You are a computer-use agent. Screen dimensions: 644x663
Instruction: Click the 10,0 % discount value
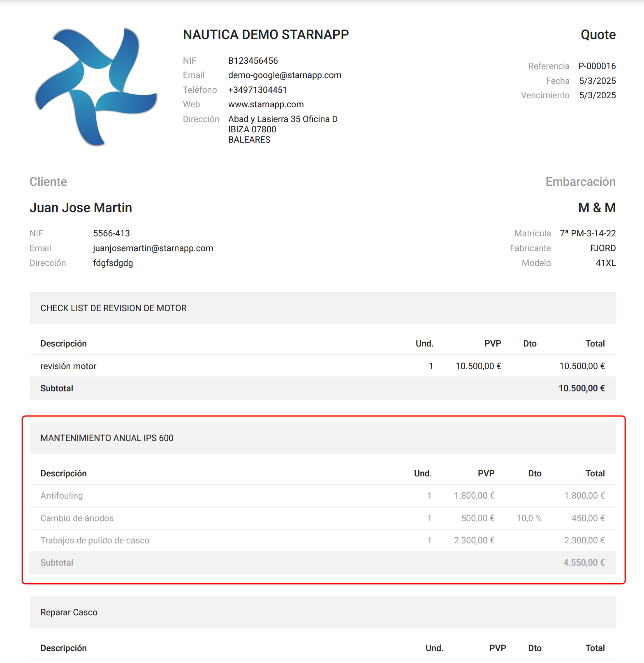pos(529,518)
